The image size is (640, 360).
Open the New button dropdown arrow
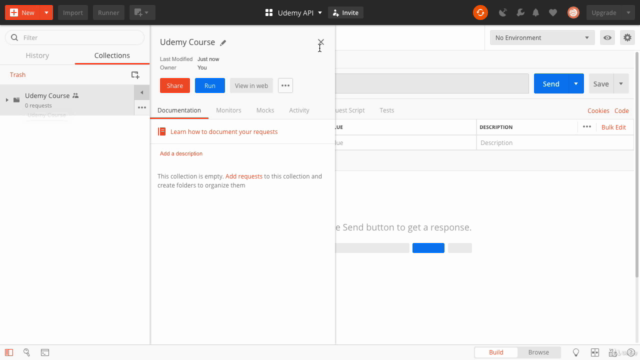(x=47, y=13)
